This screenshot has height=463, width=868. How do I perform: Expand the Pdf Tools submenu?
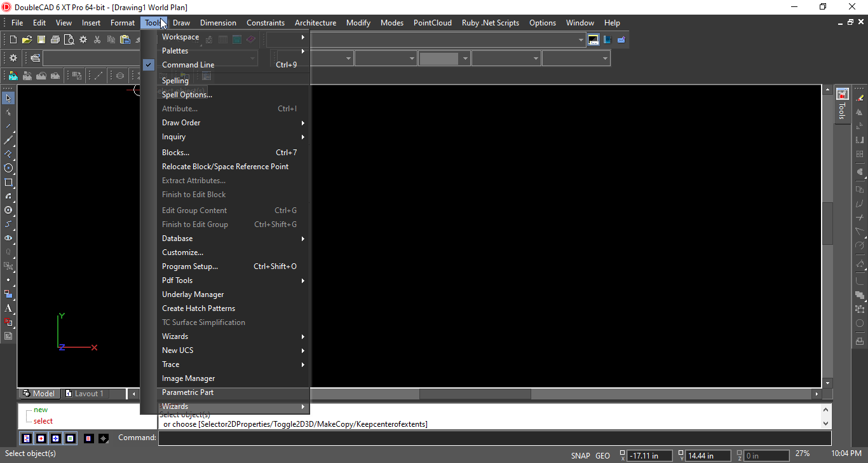pyautogui.click(x=225, y=280)
